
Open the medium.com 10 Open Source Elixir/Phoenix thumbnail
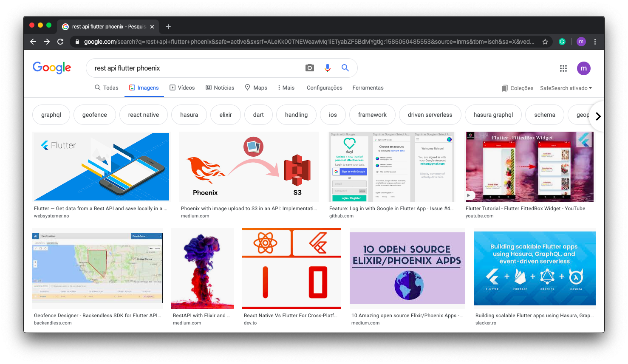point(407,268)
